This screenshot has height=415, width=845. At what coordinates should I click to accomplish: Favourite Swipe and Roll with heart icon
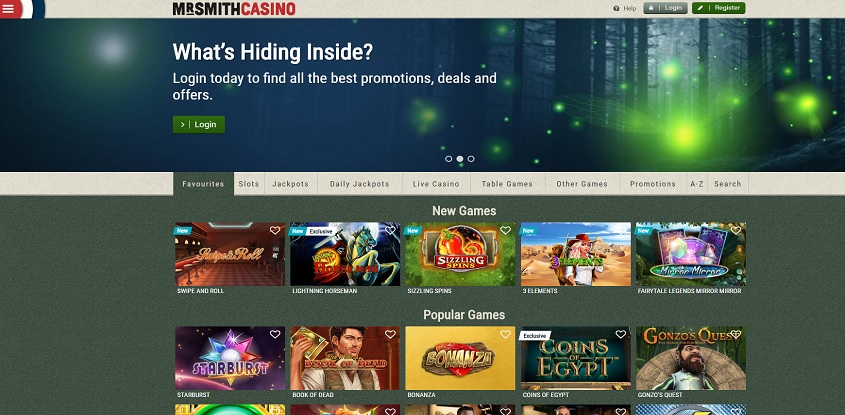275,230
